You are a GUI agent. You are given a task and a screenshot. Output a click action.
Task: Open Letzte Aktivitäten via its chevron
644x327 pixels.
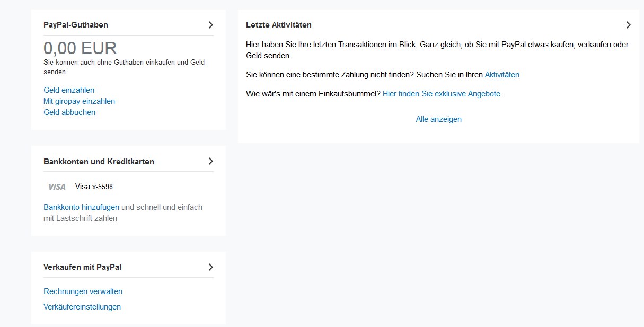628,25
